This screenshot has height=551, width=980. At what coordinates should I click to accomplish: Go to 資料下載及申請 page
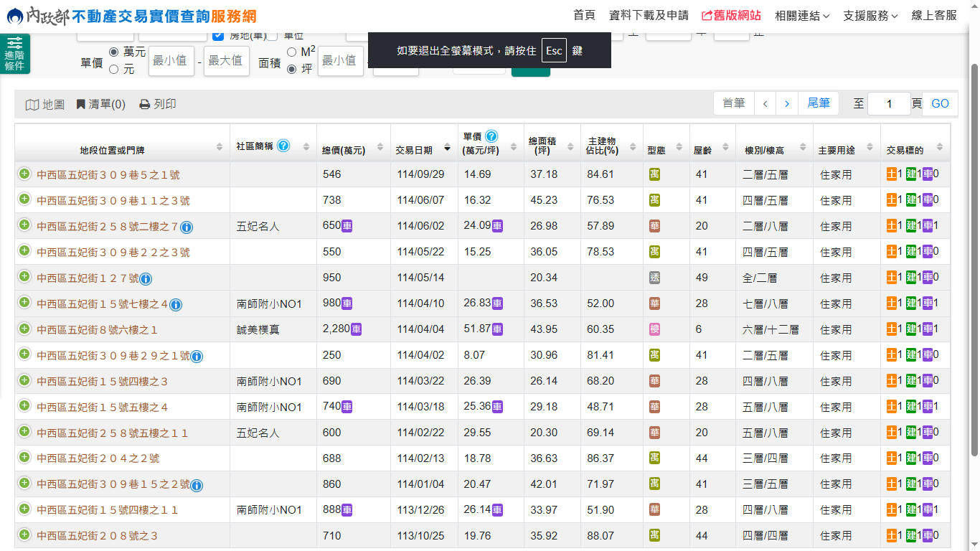tap(649, 15)
